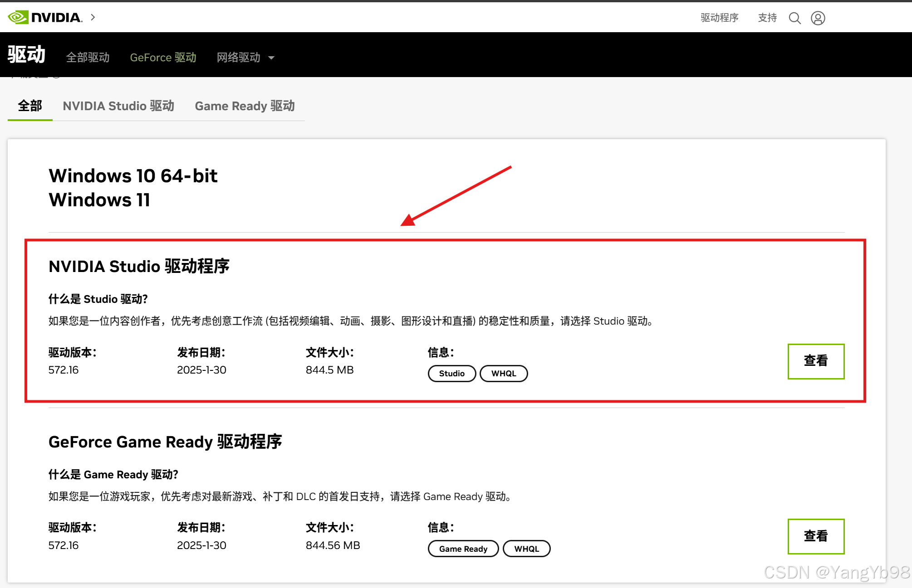Click the chevron next to NVIDIA logo
The image size is (912, 588).
pos(93,17)
